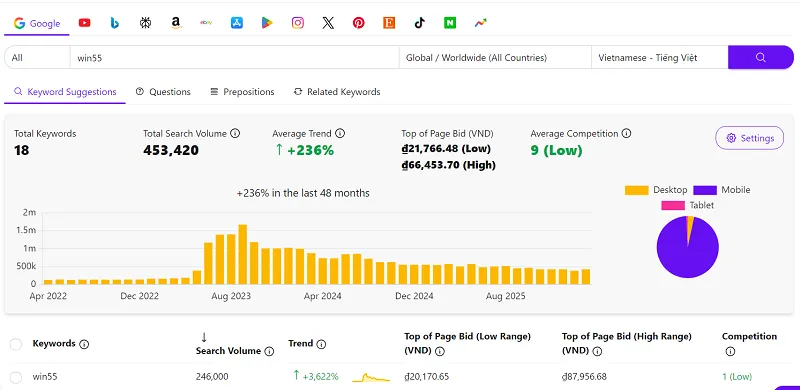800x390 pixels.
Task: Click the win55 keyword in the table
Action: pyautogui.click(x=45, y=377)
